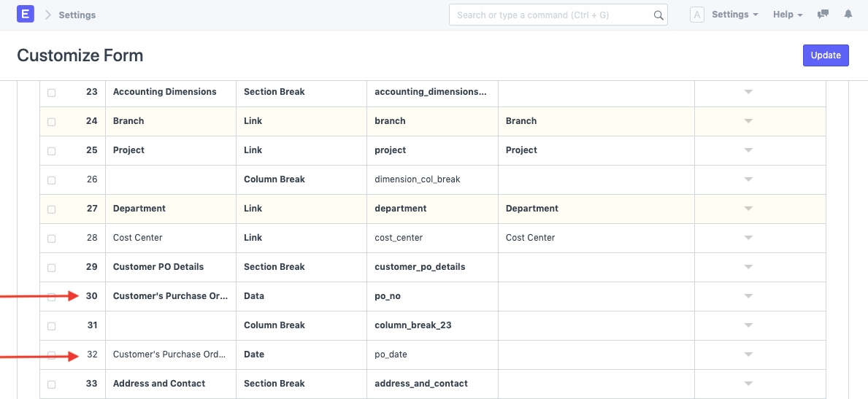Expand the Project row dropdown arrow
This screenshot has width=868, height=399.
748,150
